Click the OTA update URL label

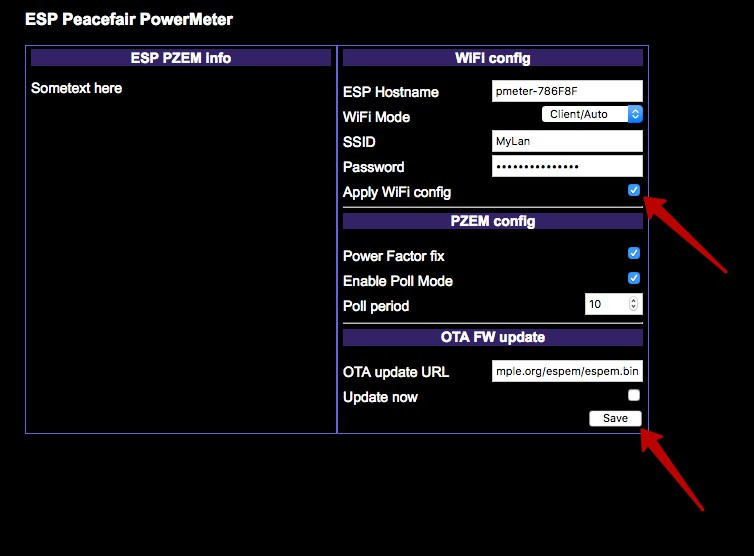click(396, 372)
